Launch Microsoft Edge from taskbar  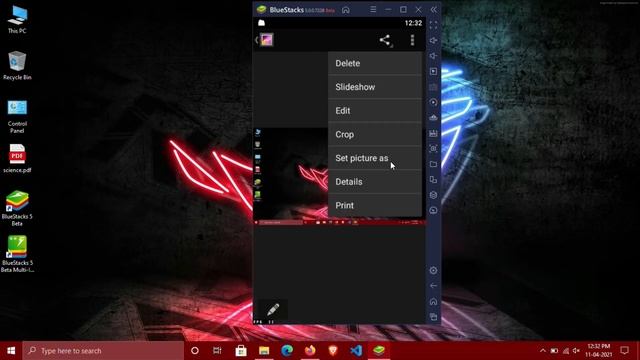coord(287,351)
